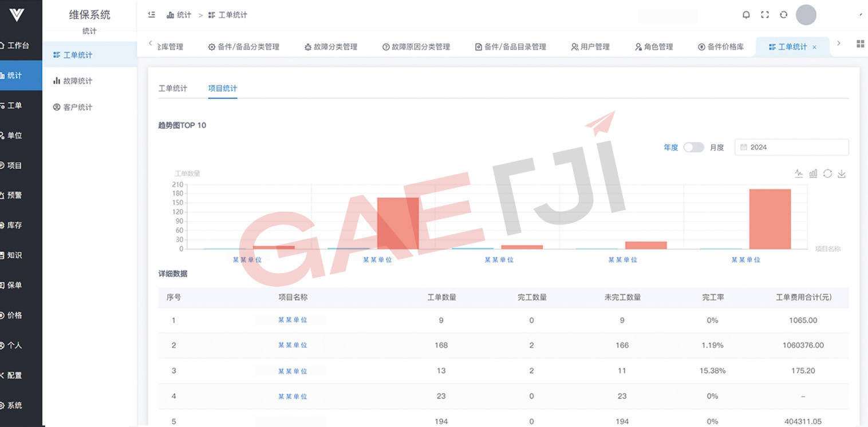Open the 预警 section in sidebar

pyautogui.click(x=21, y=195)
